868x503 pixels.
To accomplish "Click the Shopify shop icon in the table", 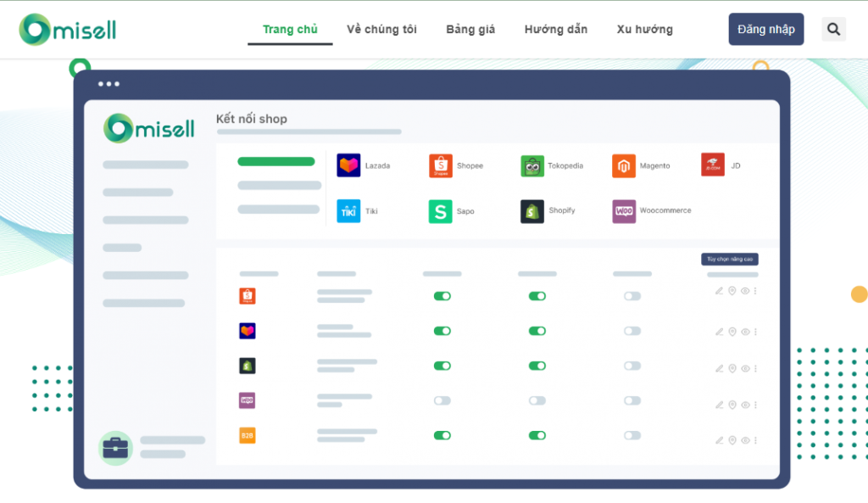I will coord(248,366).
